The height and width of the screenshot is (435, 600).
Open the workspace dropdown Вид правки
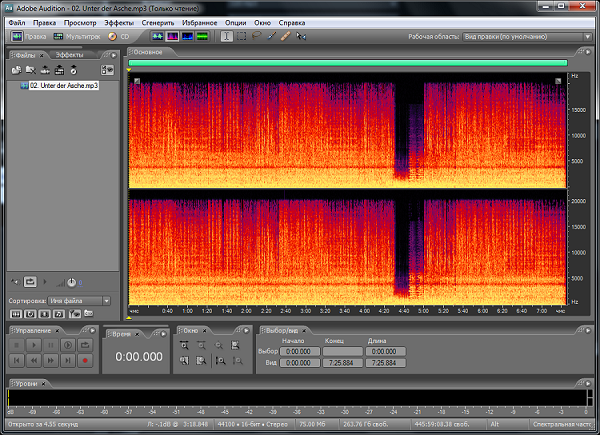tap(519, 36)
